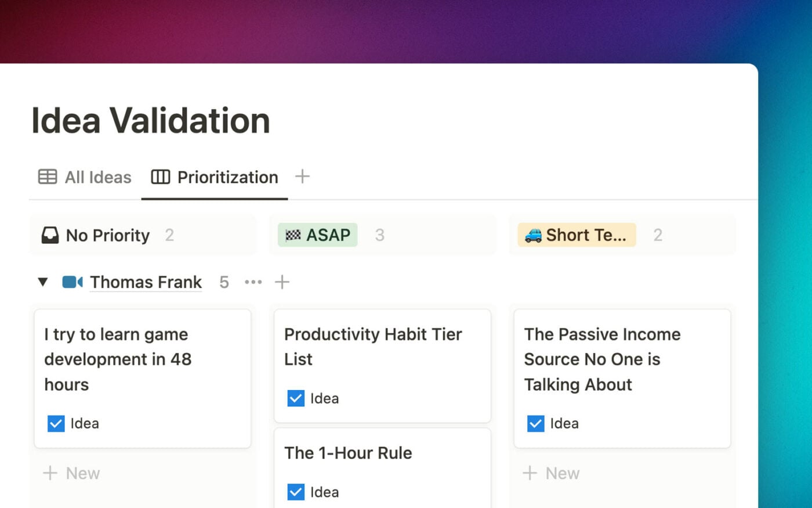The width and height of the screenshot is (812, 508).
Task: Collapse the Thomas Frank group
Action: 42,282
